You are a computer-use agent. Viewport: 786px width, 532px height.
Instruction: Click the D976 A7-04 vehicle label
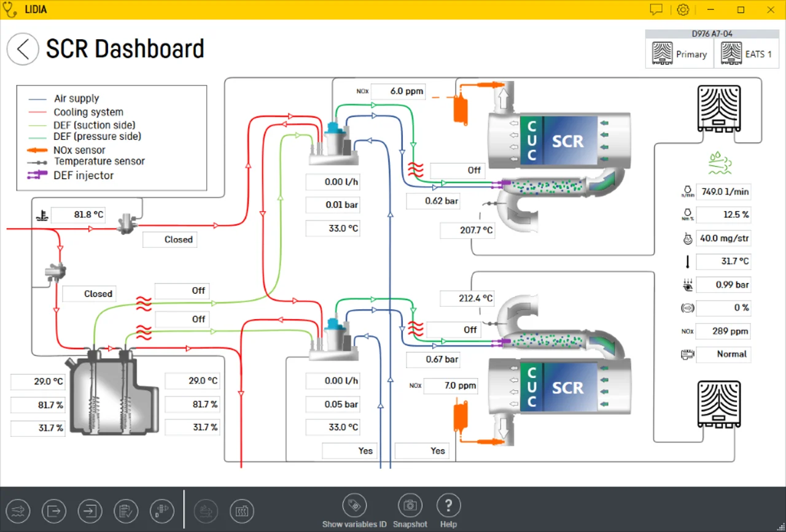[x=712, y=34]
